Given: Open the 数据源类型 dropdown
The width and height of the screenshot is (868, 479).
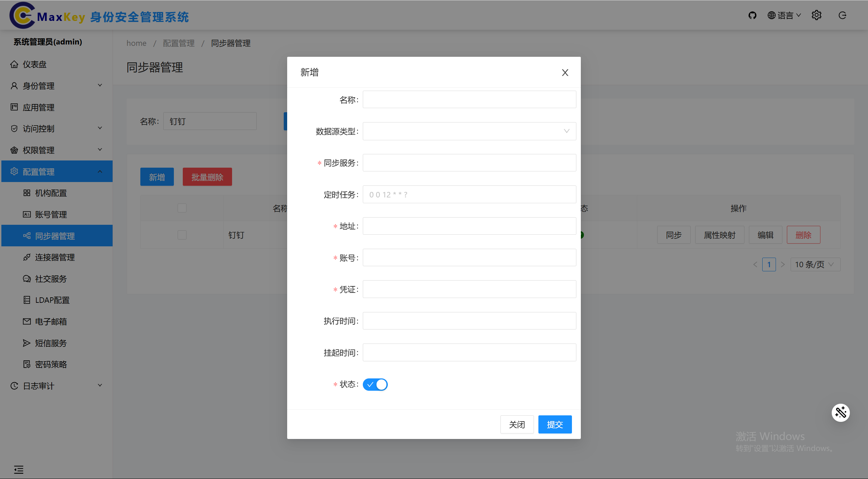Looking at the screenshot, I should (469, 131).
